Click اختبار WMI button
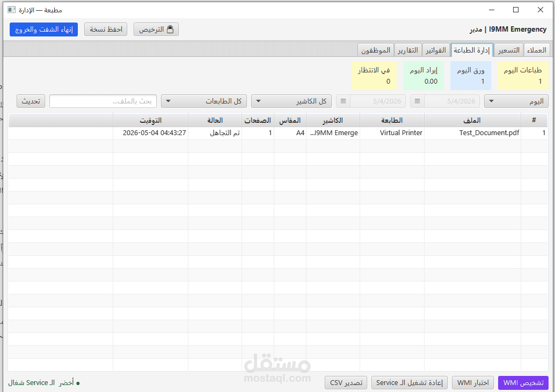 coord(473,383)
